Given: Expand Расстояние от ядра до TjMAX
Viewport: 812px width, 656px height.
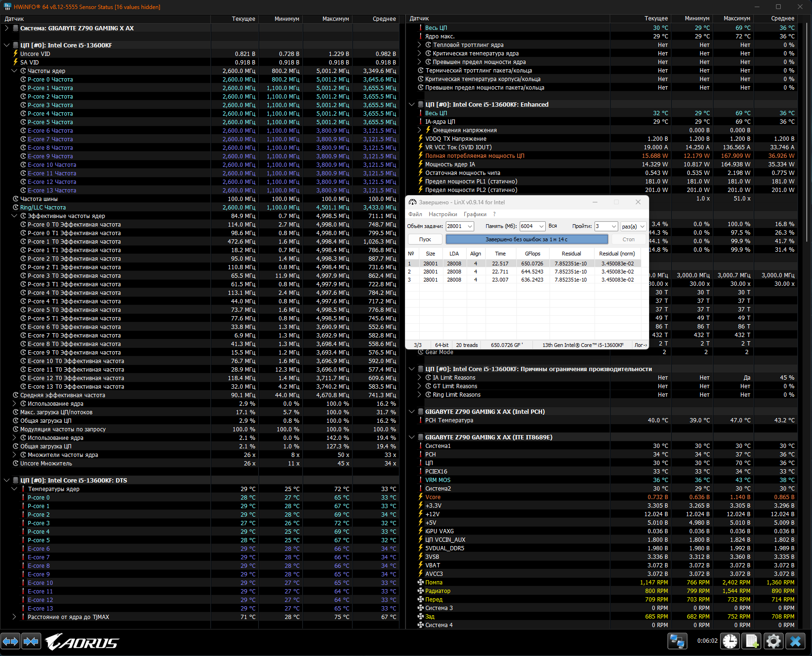Looking at the screenshot, I should pyautogui.click(x=14, y=617).
